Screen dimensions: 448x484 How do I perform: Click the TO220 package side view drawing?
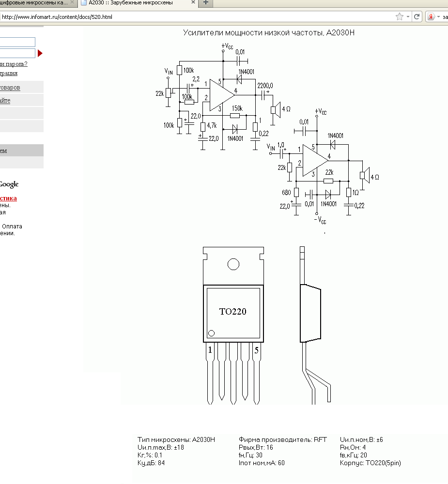pyautogui.click(x=315, y=326)
